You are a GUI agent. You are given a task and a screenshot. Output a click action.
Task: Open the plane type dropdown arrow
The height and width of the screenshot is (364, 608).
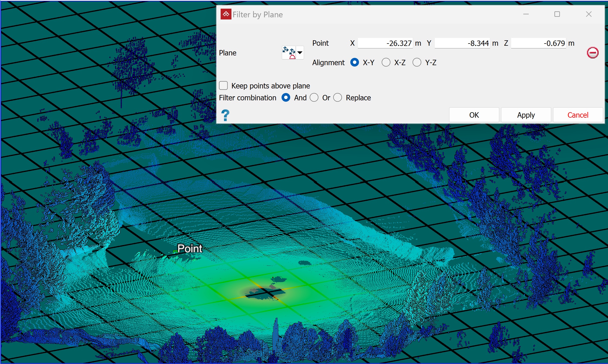(x=300, y=52)
